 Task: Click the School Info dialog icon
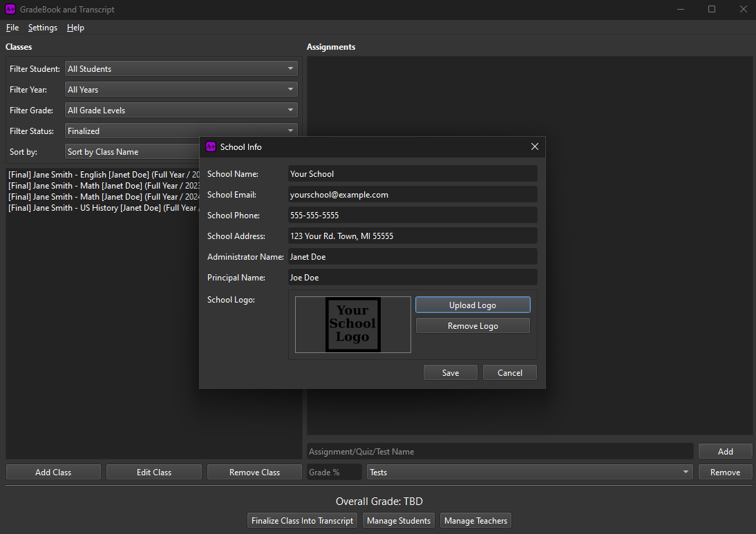tap(211, 146)
